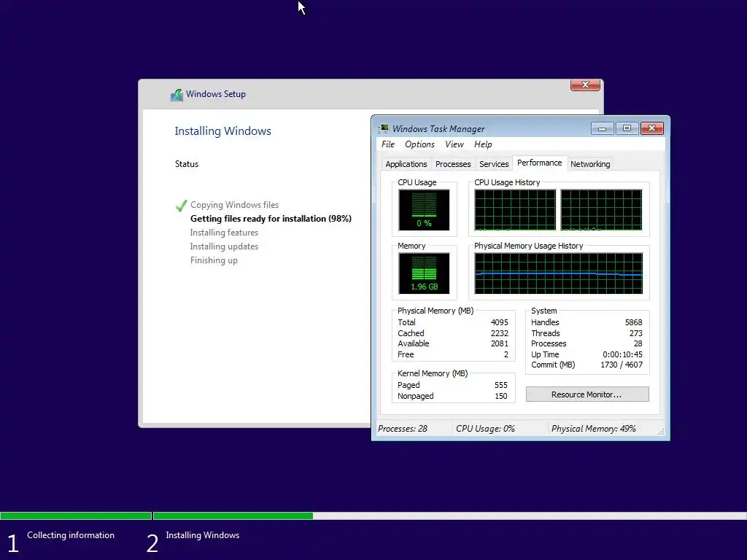This screenshot has width=747, height=560.
Task: Click the "Finishing up" status line
Action: (214, 260)
